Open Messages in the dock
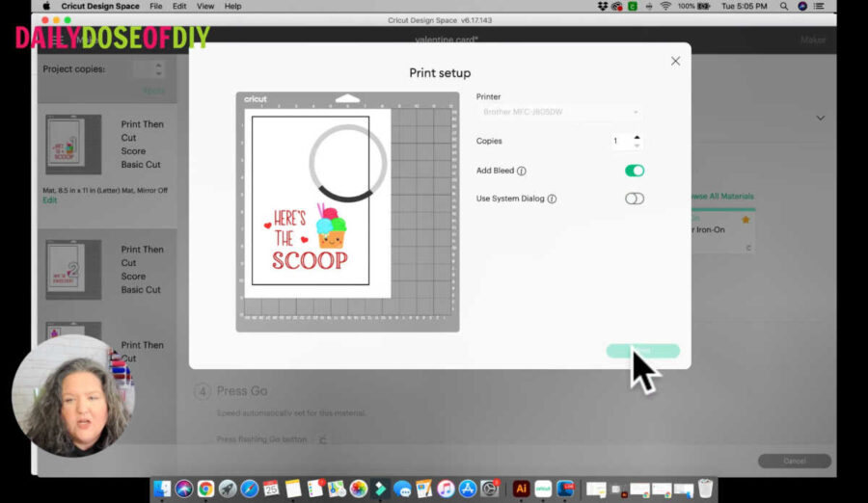 coord(402,489)
